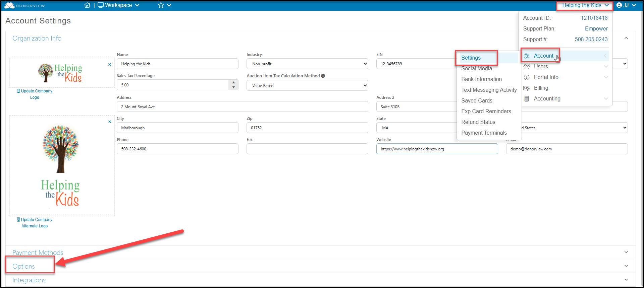The width and height of the screenshot is (644, 288).
Task: Open Payment Terminals entry
Action: coord(484,133)
